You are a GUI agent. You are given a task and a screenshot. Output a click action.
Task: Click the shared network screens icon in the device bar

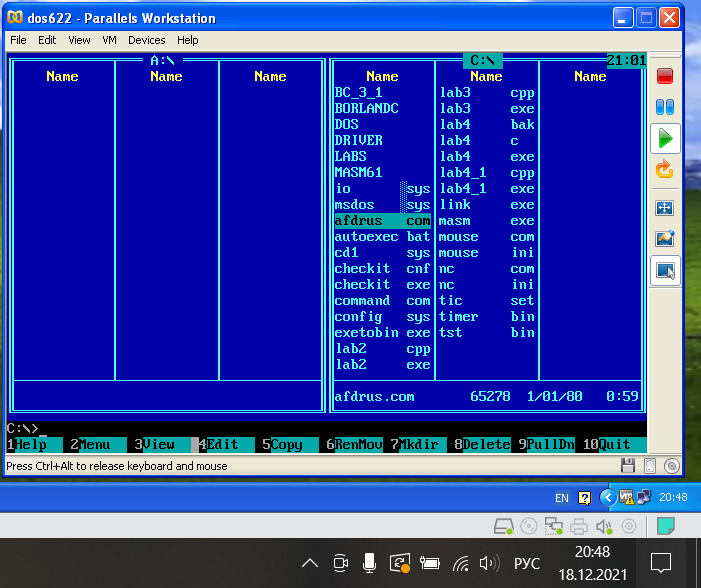click(x=553, y=526)
